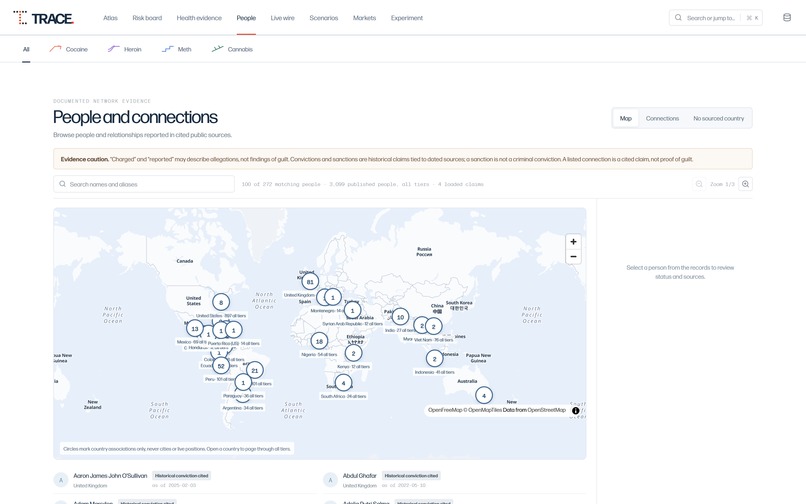Image resolution: width=806 pixels, height=504 pixels.
Task: Click the Argentina · 34 all tiers label
Action: (243, 408)
